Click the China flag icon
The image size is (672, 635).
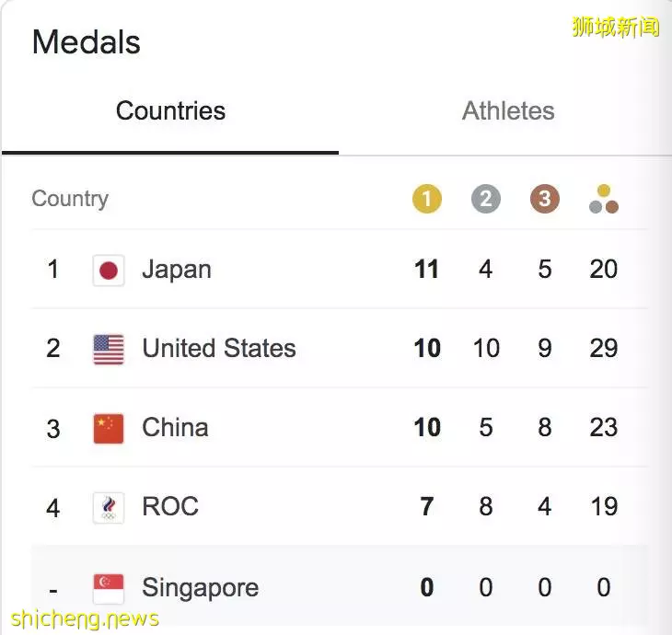109,429
